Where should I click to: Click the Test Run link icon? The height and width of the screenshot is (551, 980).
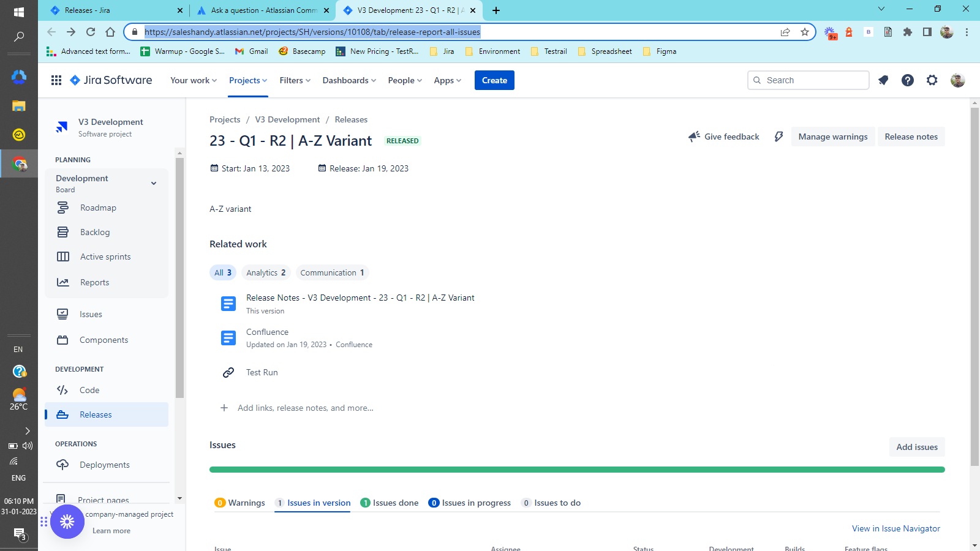click(228, 372)
